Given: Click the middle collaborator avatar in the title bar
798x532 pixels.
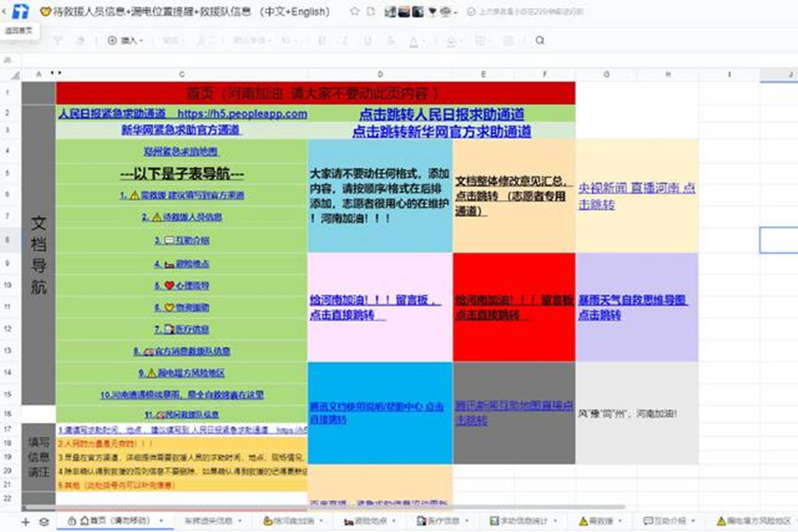Looking at the screenshot, I should coord(404,11).
